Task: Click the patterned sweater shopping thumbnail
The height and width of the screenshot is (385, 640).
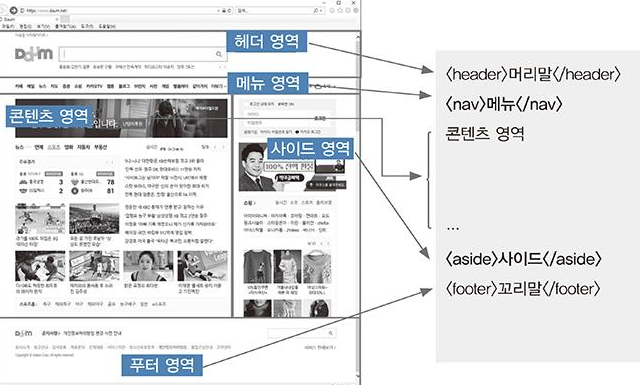Action: [x=317, y=267]
